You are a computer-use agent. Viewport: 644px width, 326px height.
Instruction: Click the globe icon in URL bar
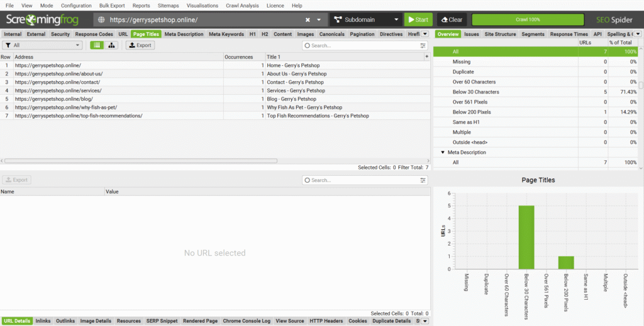102,19
